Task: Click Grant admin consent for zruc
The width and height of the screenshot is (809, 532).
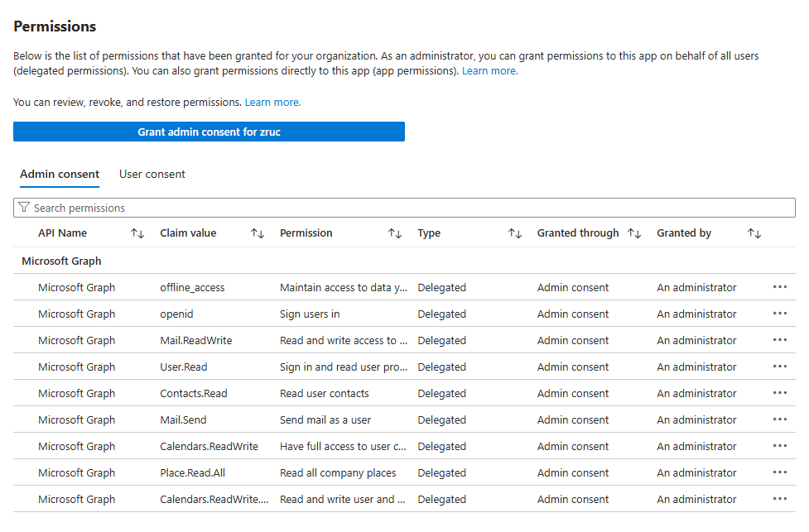Action: click(209, 132)
